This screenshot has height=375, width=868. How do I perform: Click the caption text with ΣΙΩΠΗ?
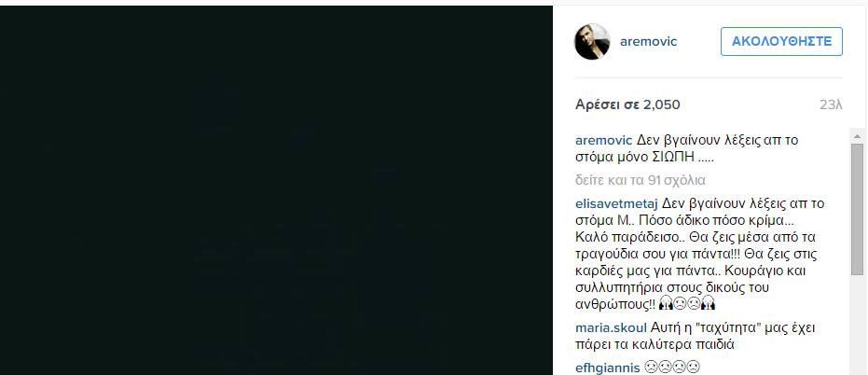point(686,148)
